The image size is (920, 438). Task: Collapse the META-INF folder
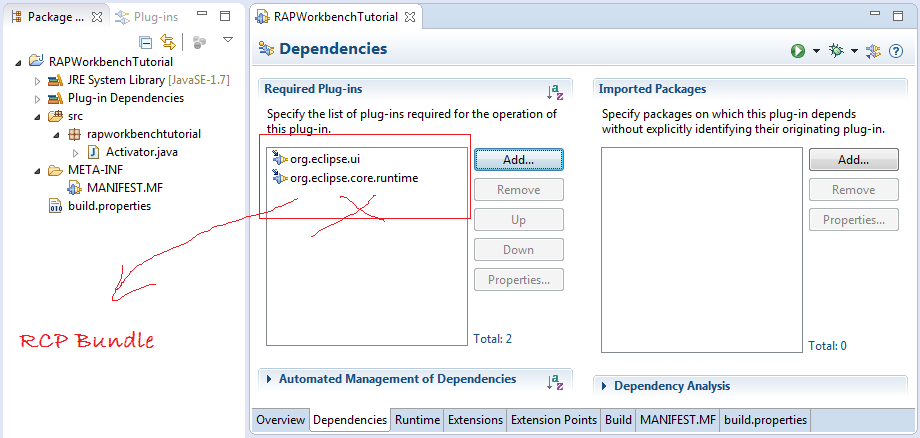37,171
